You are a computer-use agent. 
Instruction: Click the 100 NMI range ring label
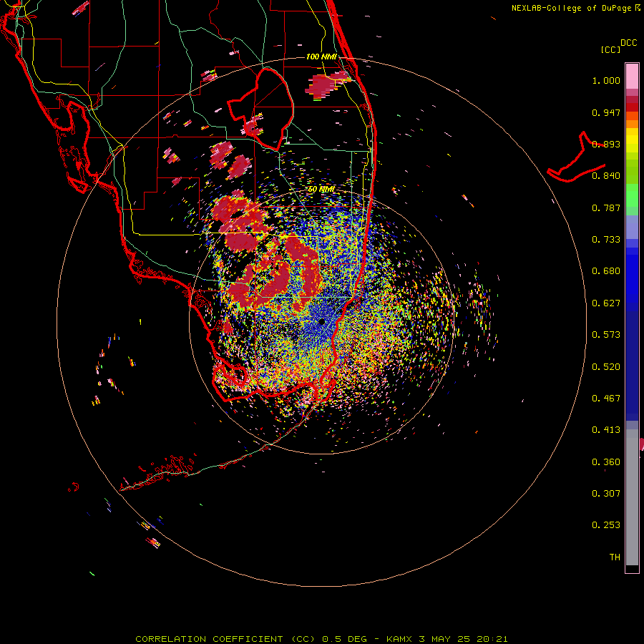(321, 57)
